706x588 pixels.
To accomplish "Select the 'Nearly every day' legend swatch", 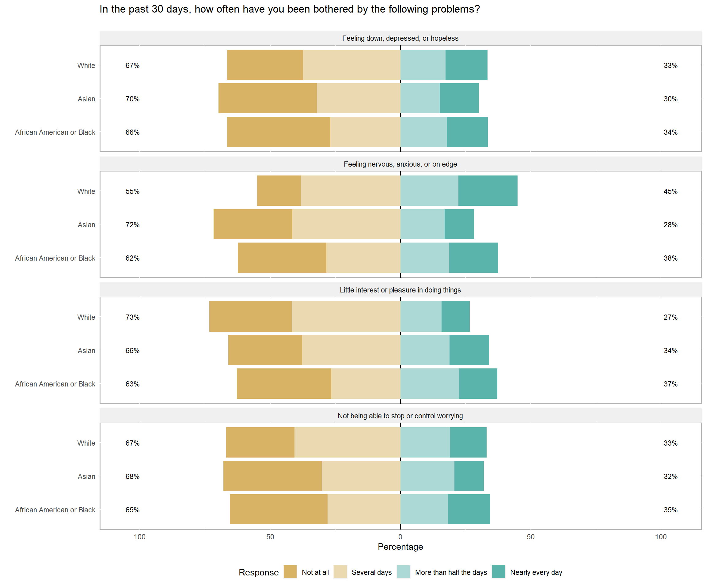I will coord(498,572).
